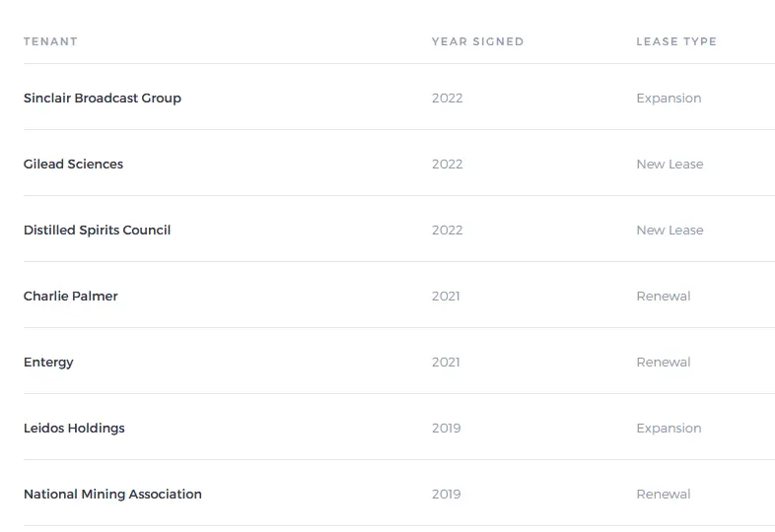This screenshot has width=775, height=532.
Task: Click 2019 year in Leidos Holdings row
Action: 446,429
